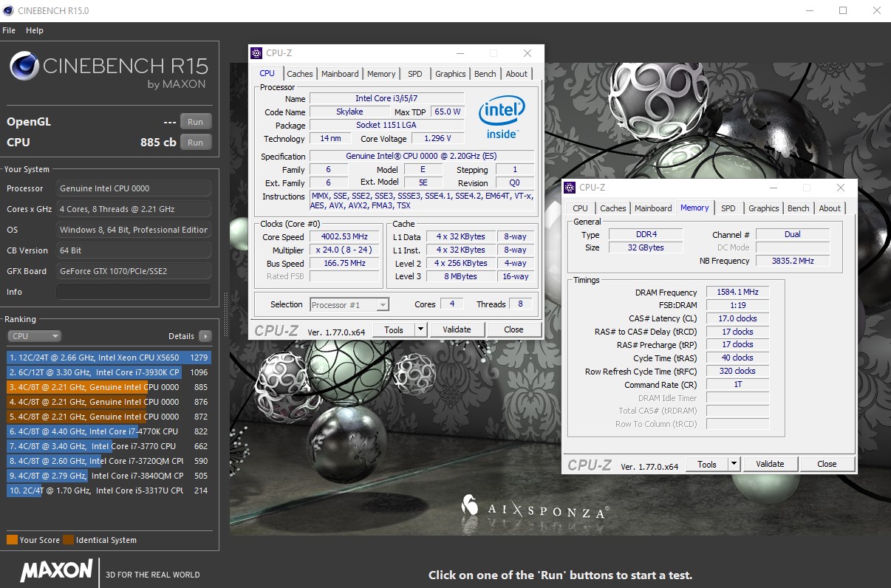Select ranking entry Core i7-3930K
This screenshot has width=891, height=588.
(x=109, y=372)
